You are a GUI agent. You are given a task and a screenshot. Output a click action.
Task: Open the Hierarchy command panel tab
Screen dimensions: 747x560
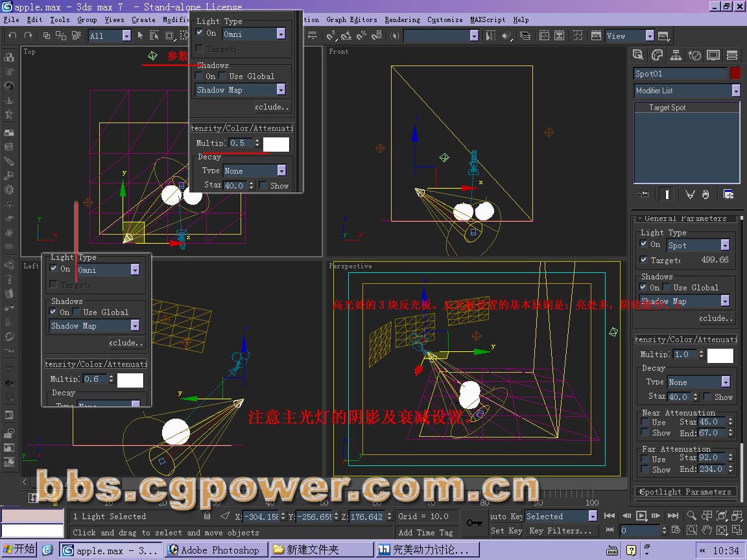[x=676, y=55]
